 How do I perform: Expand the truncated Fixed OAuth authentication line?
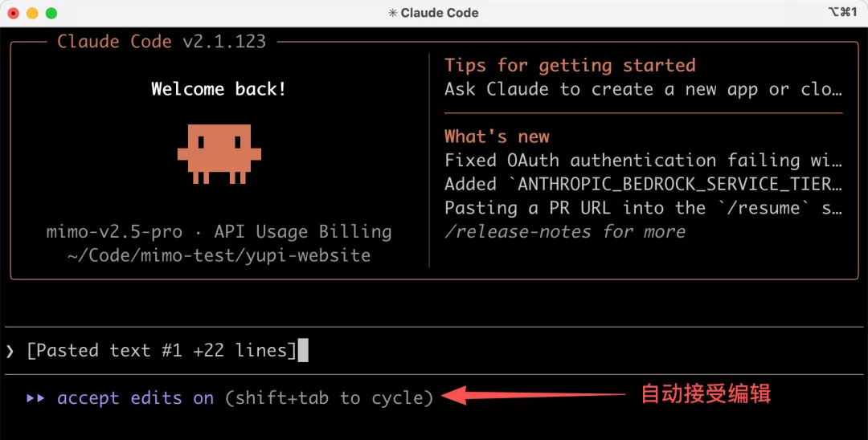(x=643, y=161)
